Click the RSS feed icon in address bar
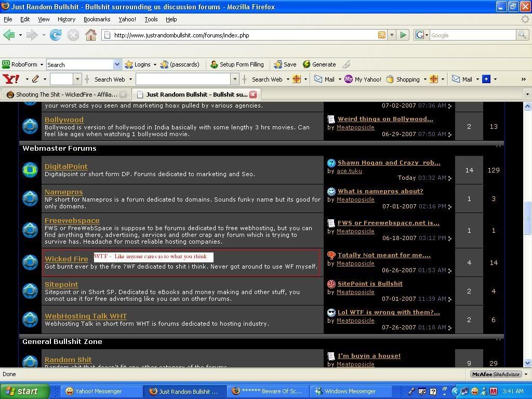 [382, 35]
